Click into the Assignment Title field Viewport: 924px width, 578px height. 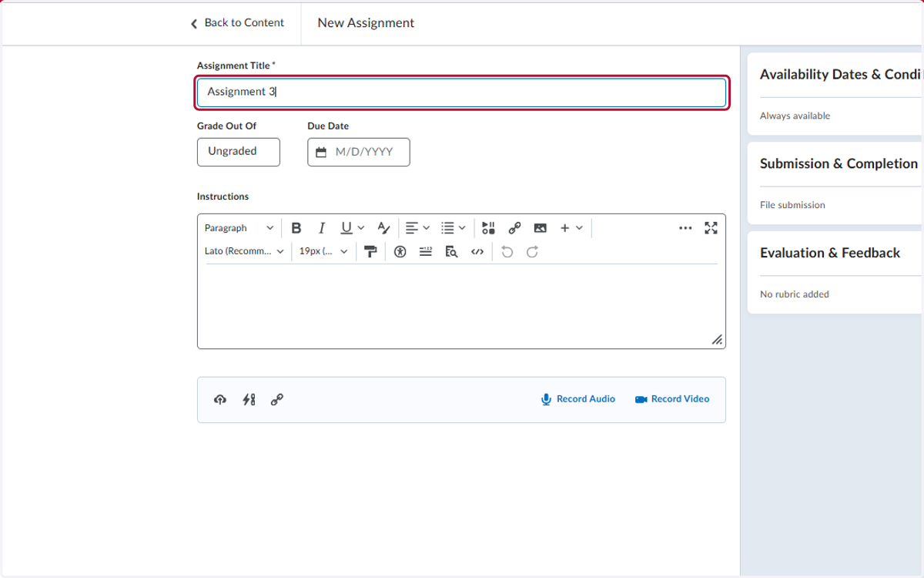pos(462,92)
